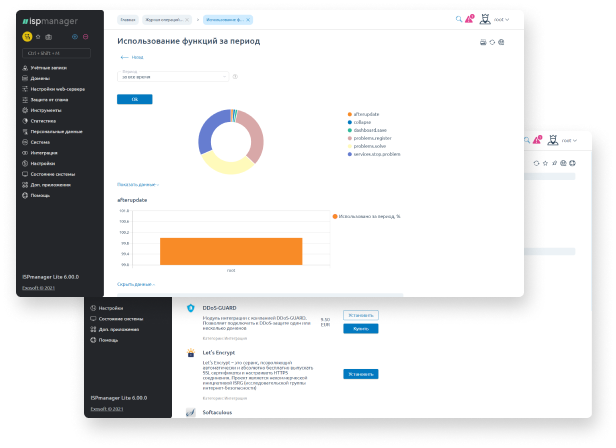Open search magnifier in the back window
The height and width of the screenshot is (448, 616).
coord(527,140)
